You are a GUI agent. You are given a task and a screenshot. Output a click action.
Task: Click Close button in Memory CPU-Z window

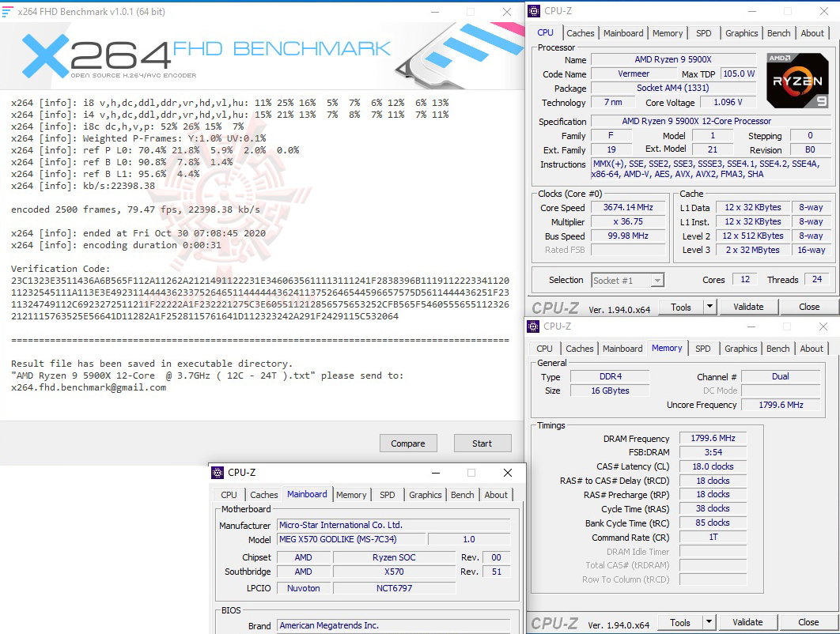[808, 622]
